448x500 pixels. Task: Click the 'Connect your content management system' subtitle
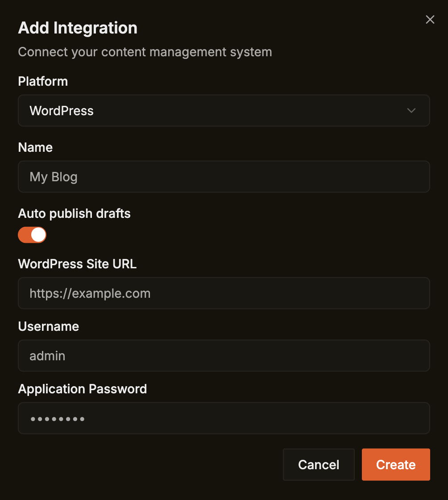(145, 52)
